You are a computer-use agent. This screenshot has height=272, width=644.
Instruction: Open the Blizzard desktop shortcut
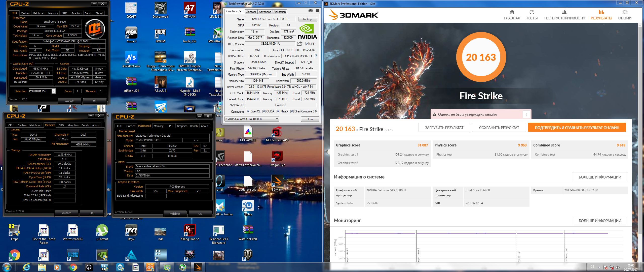click(73, 255)
